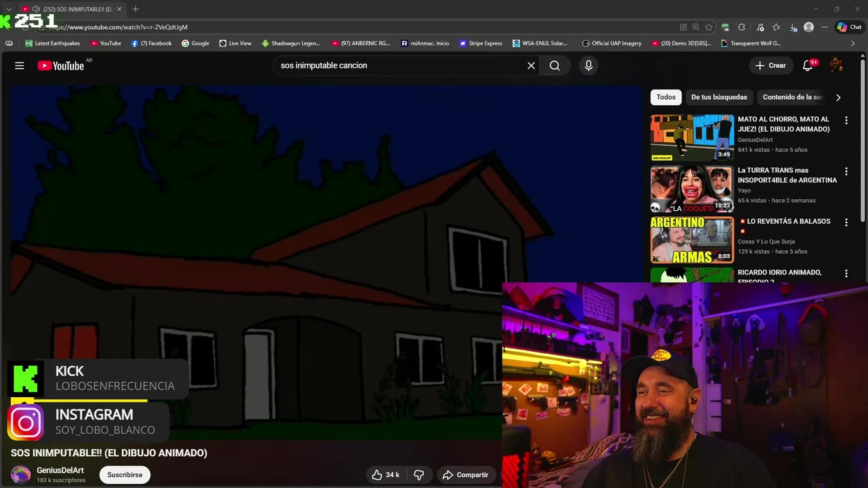The image size is (868, 488).
Task: Close the SOS INIMPUTABLE browser tab
Action: click(119, 9)
